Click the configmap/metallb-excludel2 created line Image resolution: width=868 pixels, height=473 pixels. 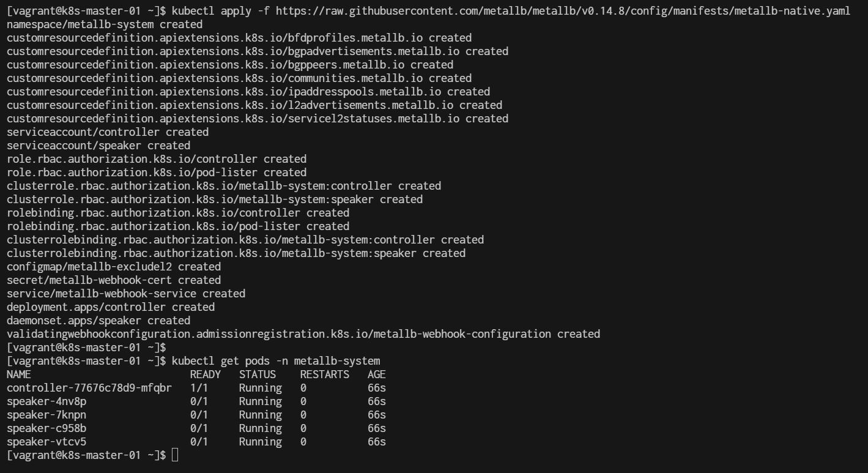[114, 267]
